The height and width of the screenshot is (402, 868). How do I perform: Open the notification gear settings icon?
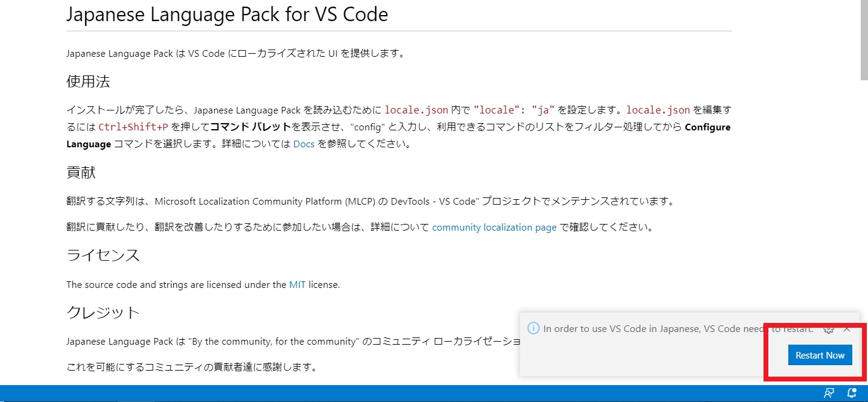point(829,329)
